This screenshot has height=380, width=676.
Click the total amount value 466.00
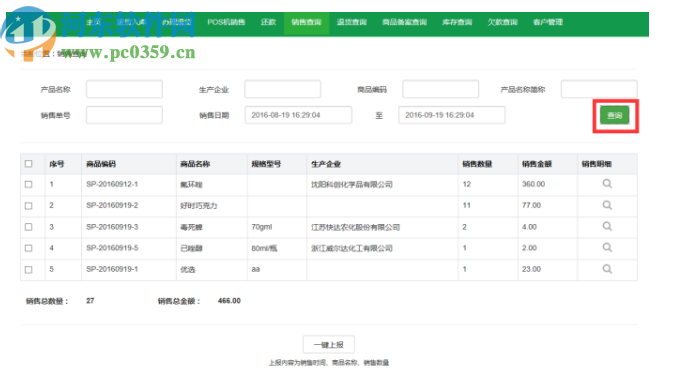point(229,301)
